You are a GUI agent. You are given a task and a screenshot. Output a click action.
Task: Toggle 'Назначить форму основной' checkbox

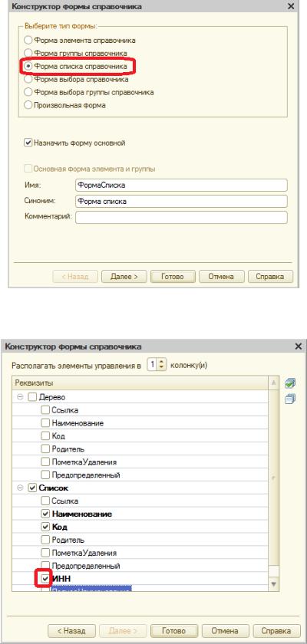[x=28, y=143]
